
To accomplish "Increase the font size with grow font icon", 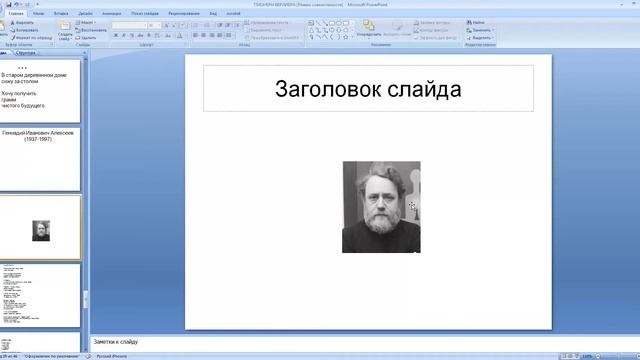I will 167,25.
